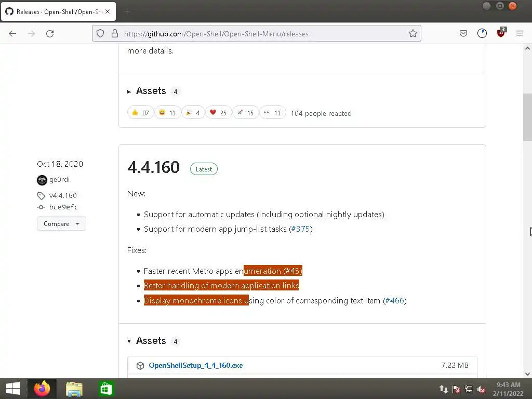Open the taskbar clock showing 9:43 AM
Screen dimensions: 532x399
(x=508, y=389)
